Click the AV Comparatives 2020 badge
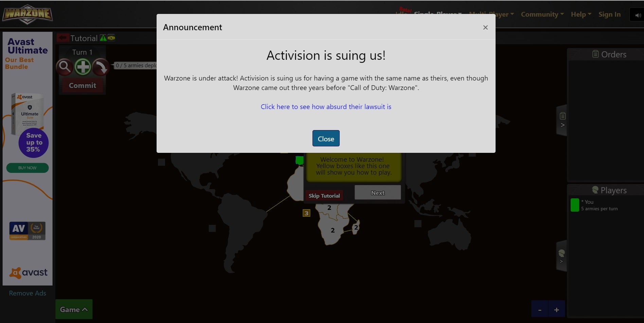Screen dimensions: 644x323 tap(27, 231)
